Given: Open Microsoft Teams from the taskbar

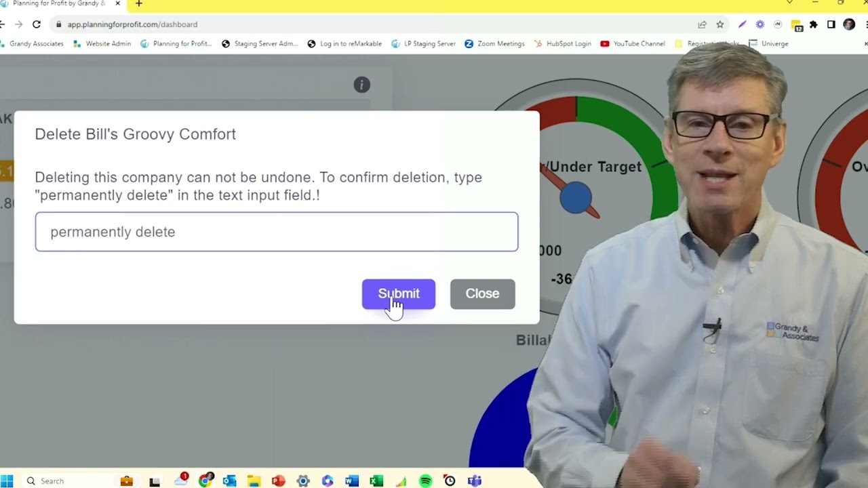Looking at the screenshot, I should [475, 481].
